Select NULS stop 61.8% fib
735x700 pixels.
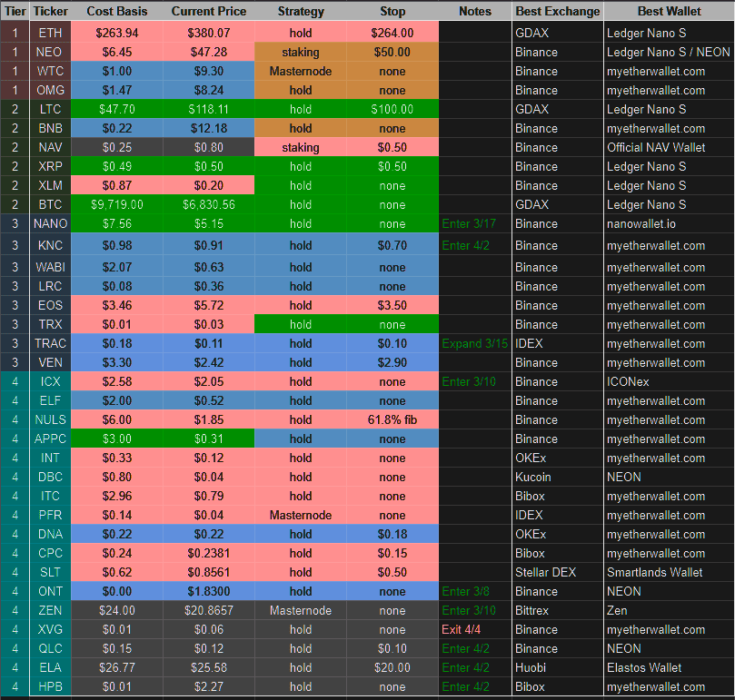[392, 419]
